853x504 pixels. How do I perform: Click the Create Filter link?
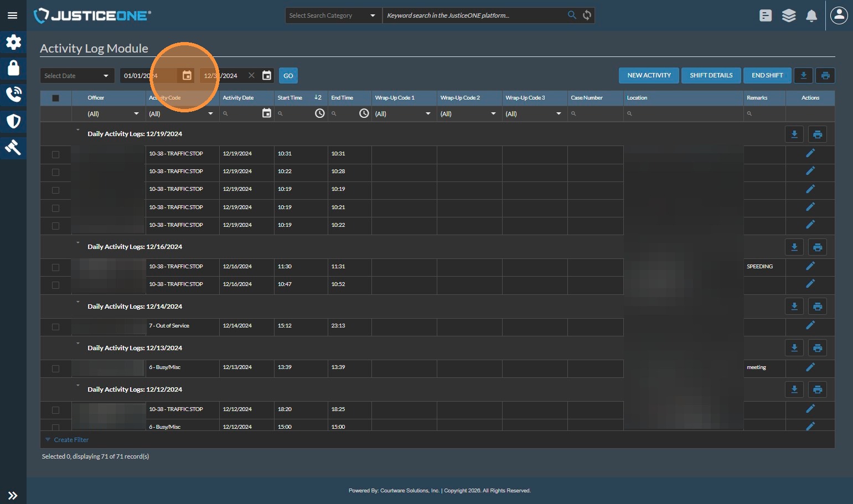tap(71, 440)
